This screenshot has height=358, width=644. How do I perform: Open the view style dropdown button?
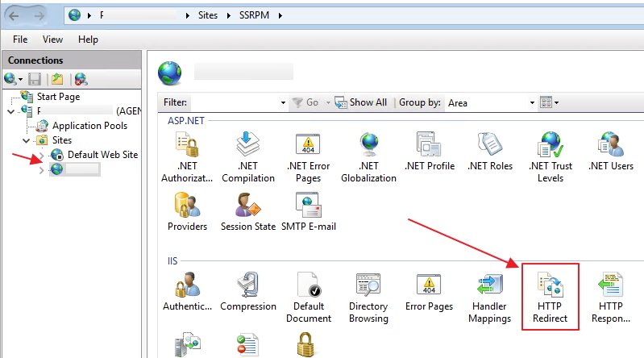549,103
